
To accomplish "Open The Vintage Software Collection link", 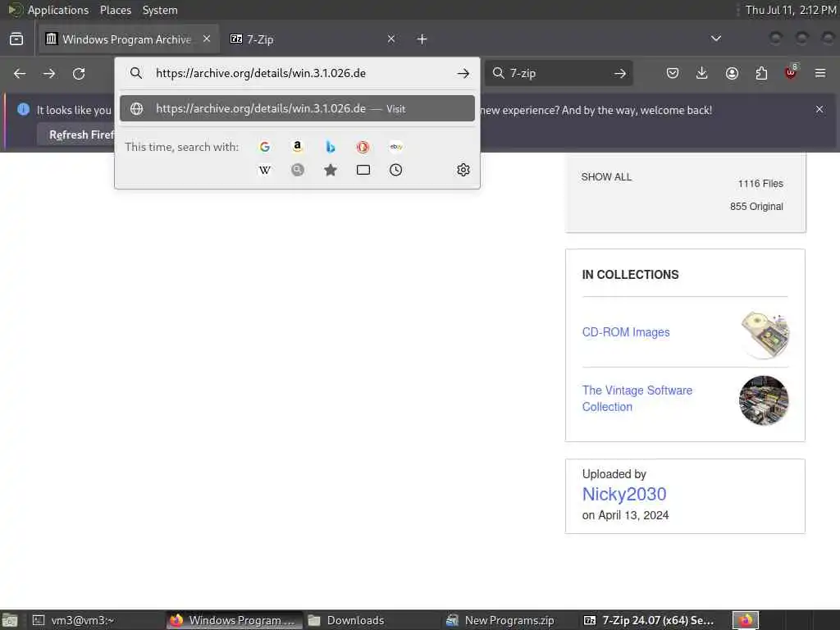I will point(637,399).
